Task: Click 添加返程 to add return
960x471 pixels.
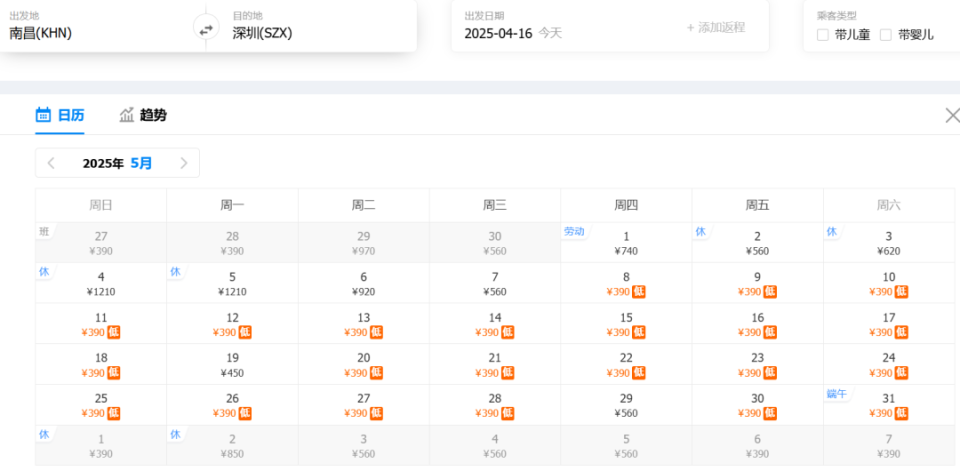Action: 716,28
